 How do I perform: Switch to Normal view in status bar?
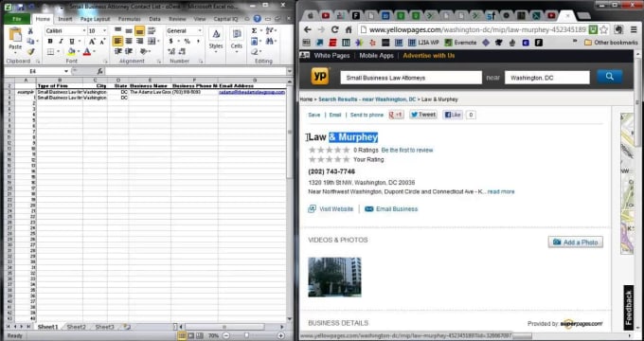pos(182,335)
